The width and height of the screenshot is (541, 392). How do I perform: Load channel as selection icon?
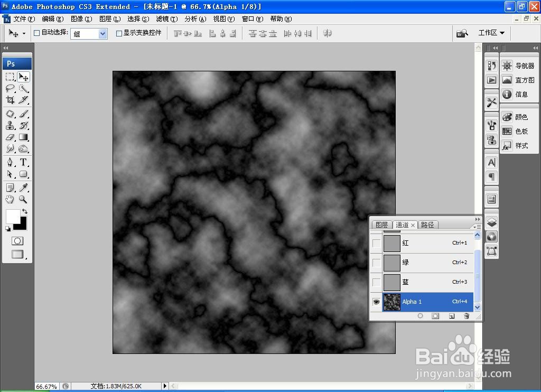click(x=420, y=316)
